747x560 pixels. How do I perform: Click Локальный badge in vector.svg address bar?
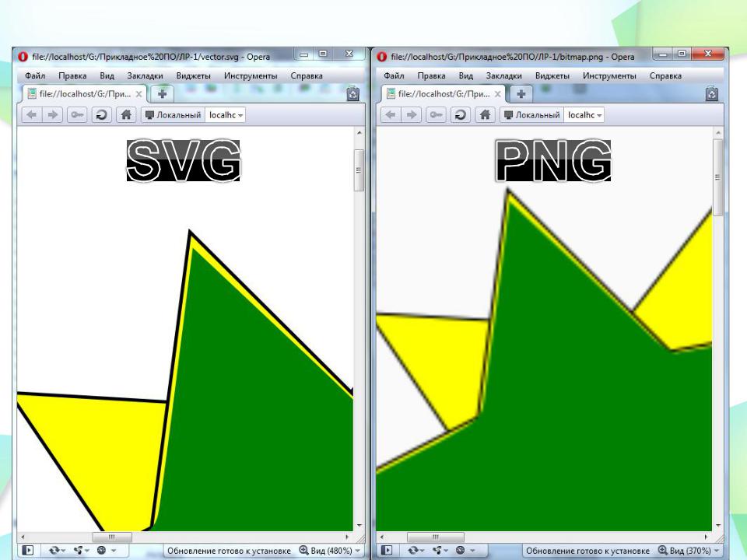pos(174,115)
